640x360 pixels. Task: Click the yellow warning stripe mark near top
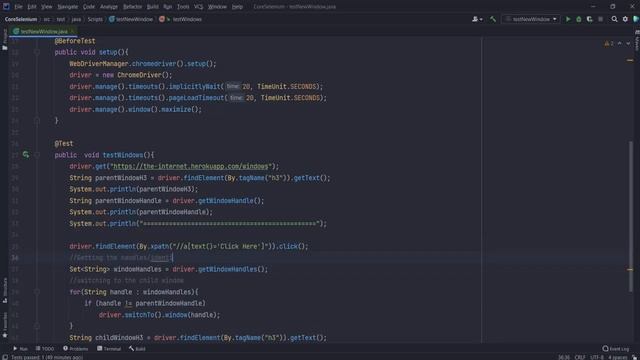[x=630, y=60]
